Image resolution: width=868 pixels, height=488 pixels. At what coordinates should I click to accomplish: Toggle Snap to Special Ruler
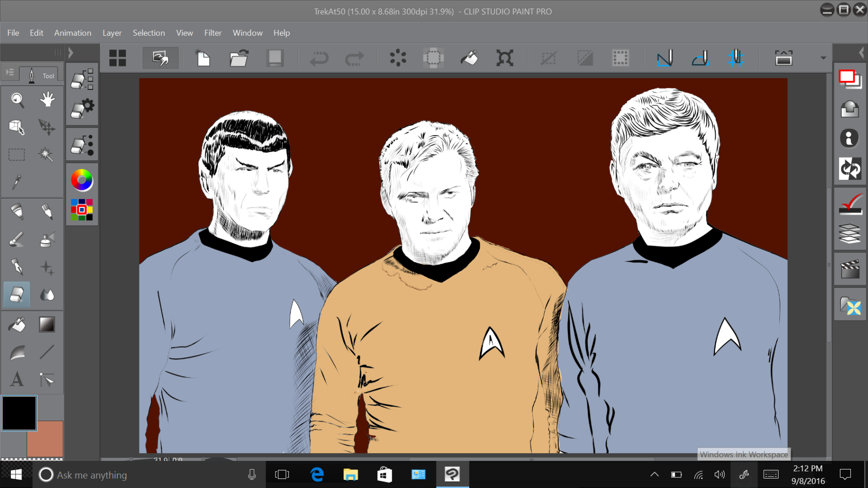tap(700, 58)
